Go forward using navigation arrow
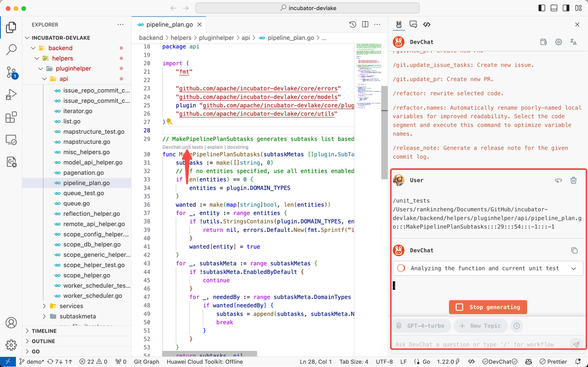The height and width of the screenshot is (367, 588). (x=186, y=8)
